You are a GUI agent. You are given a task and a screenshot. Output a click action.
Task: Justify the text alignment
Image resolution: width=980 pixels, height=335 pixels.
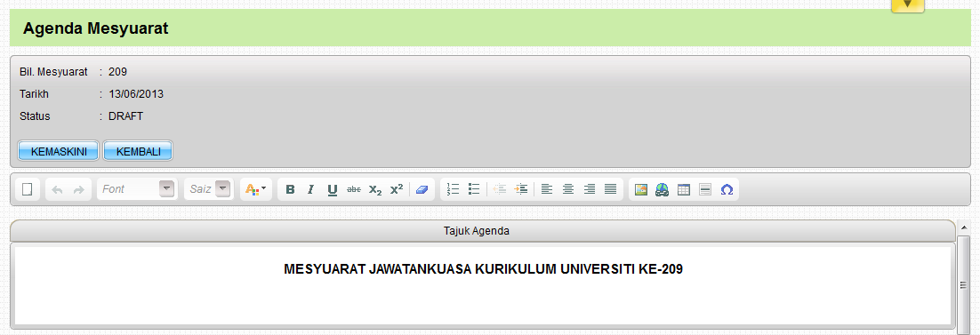(611, 188)
